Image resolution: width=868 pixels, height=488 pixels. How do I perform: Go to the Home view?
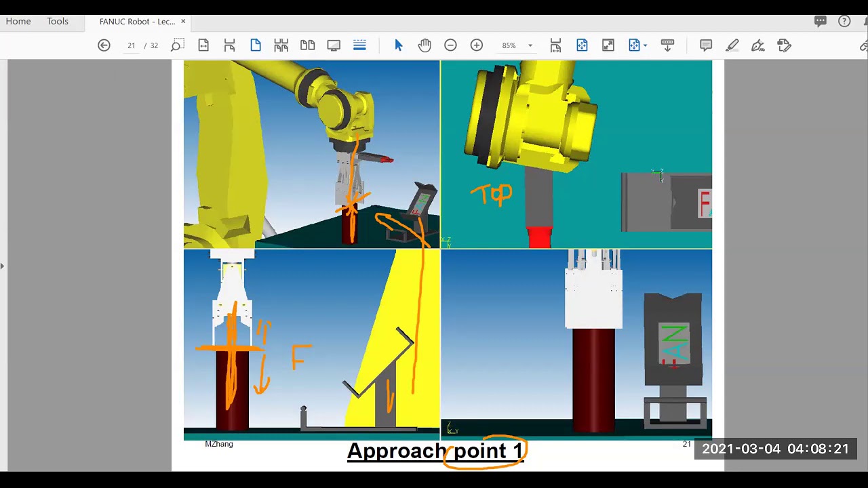point(18,21)
